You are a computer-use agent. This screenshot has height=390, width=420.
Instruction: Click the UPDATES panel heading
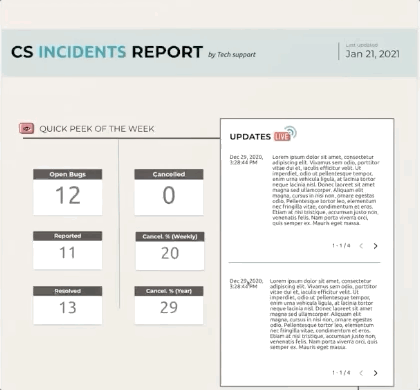[x=250, y=137]
